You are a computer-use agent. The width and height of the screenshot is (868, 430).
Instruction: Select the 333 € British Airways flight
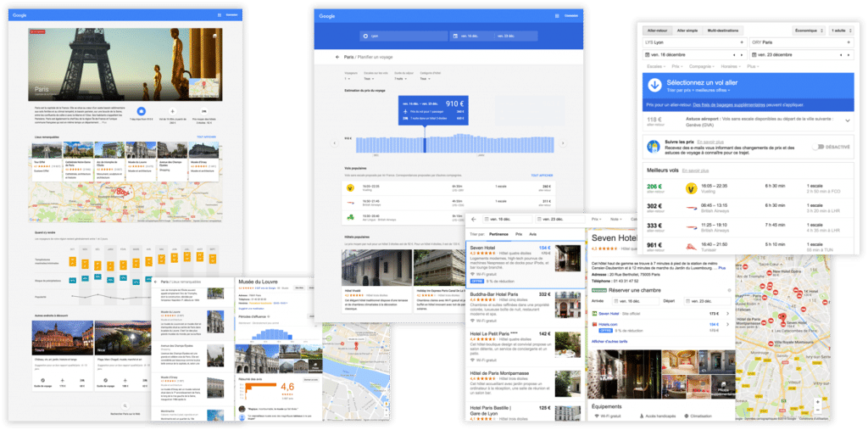(x=748, y=227)
